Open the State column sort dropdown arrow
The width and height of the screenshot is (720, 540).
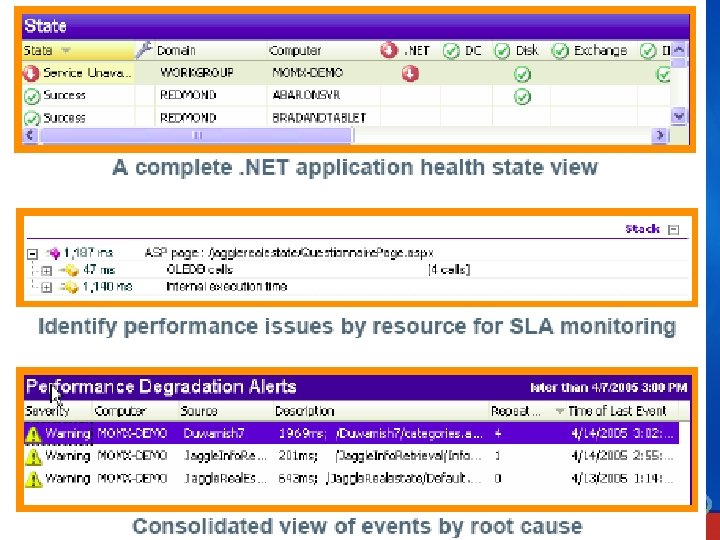pos(66,50)
